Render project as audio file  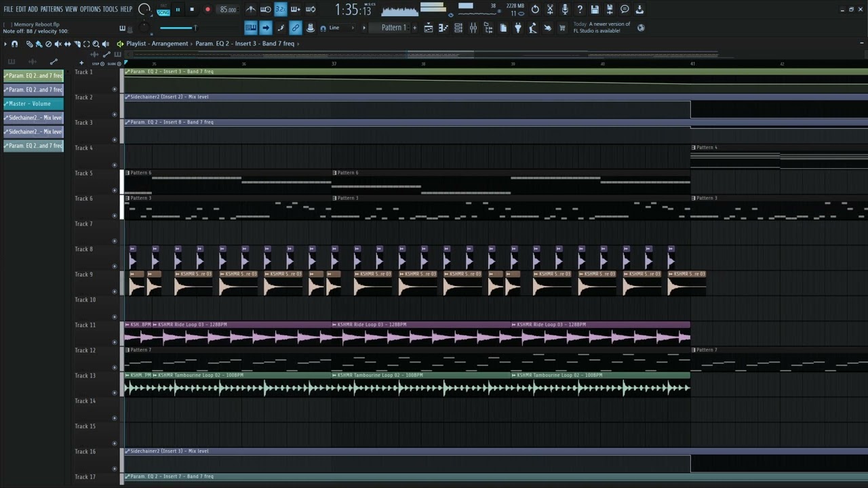610,9
